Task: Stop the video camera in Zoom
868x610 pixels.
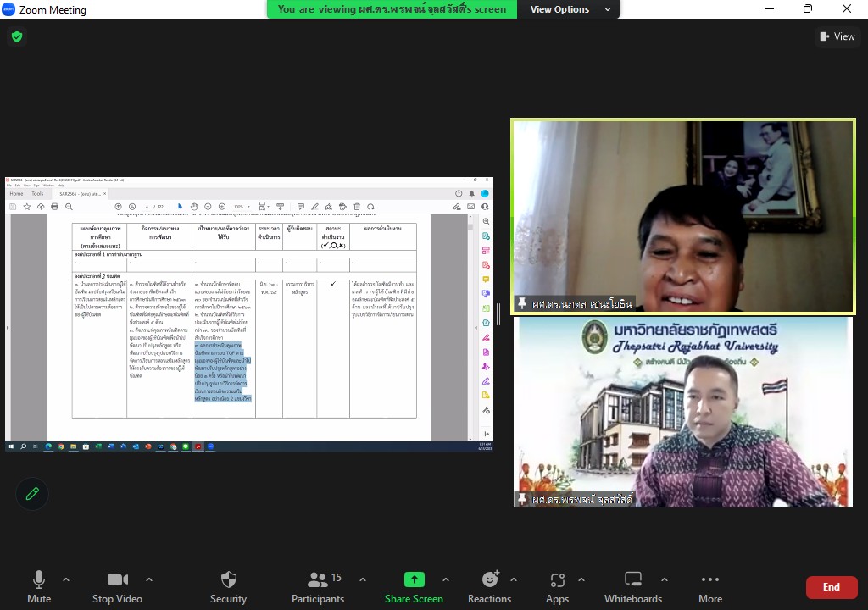Action: click(117, 587)
